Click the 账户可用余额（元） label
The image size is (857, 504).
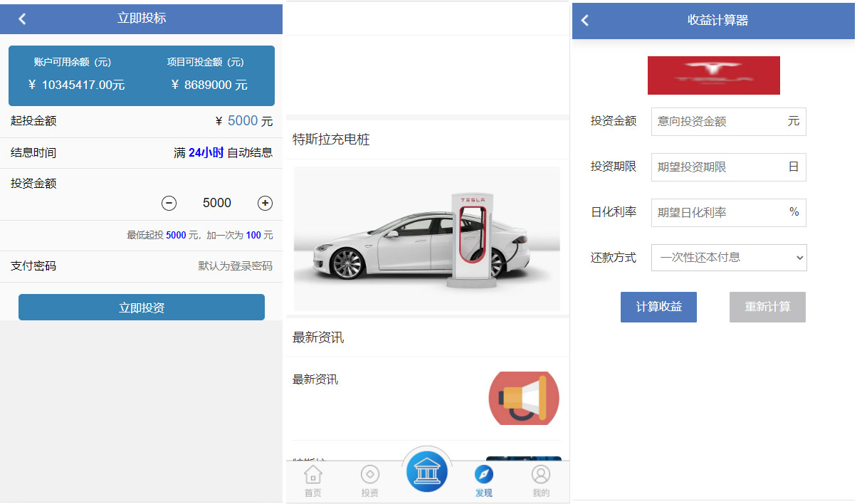pyautogui.click(x=73, y=62)
